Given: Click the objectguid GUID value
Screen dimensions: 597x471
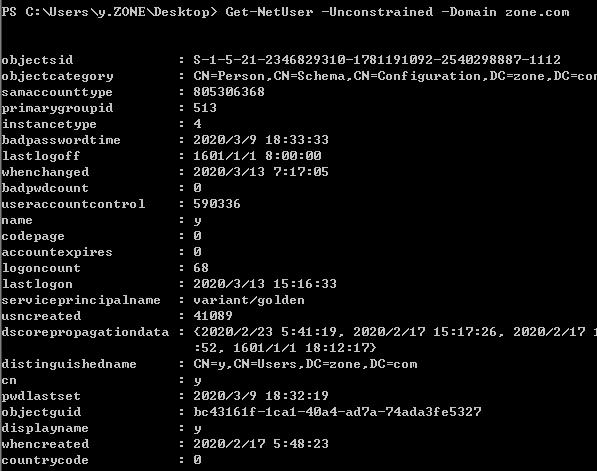Looking at the screenshot, I should click(337, 412).
